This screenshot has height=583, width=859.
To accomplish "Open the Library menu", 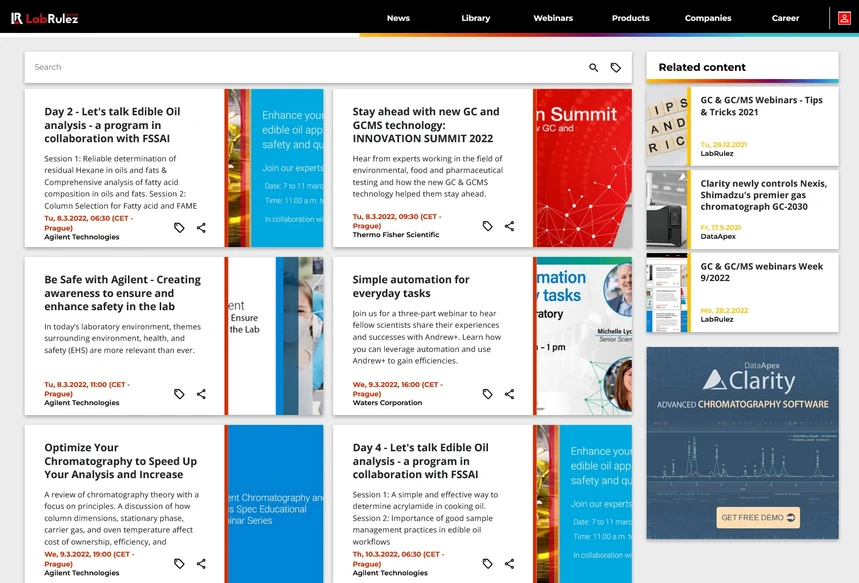I will coord(476,18).
